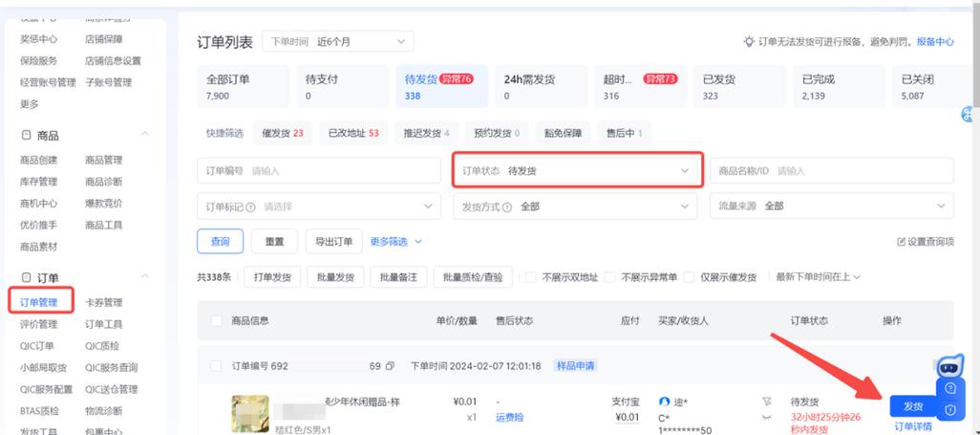980x435 pixels.
Task: Click the 设置查询项 edit icon
Action: [901, 242]
